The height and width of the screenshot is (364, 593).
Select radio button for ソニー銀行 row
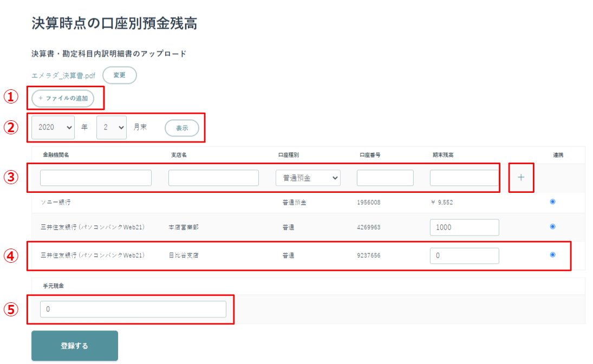[x=552, y=201]
